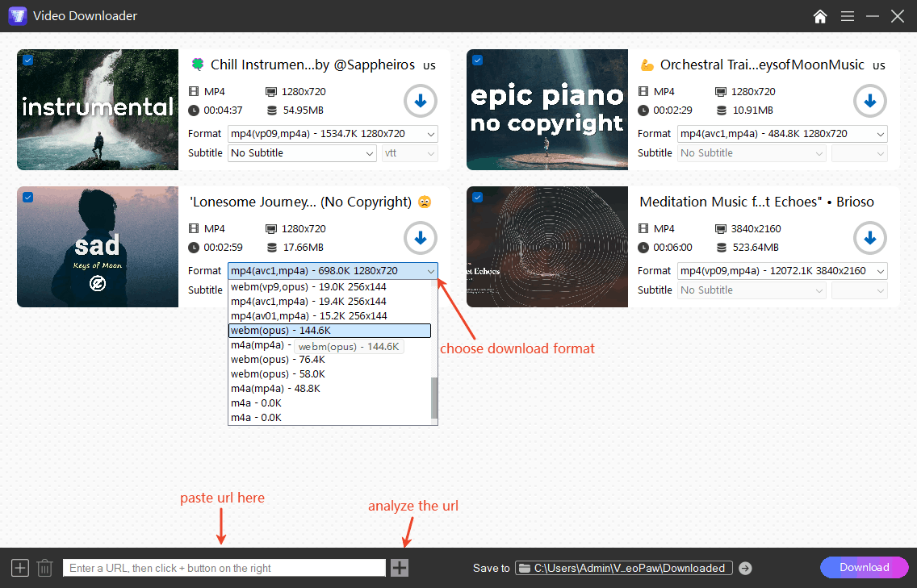Click the epic piano thumbnail
The height and width of the screenshot is (588, 917).
coord(547,110)
